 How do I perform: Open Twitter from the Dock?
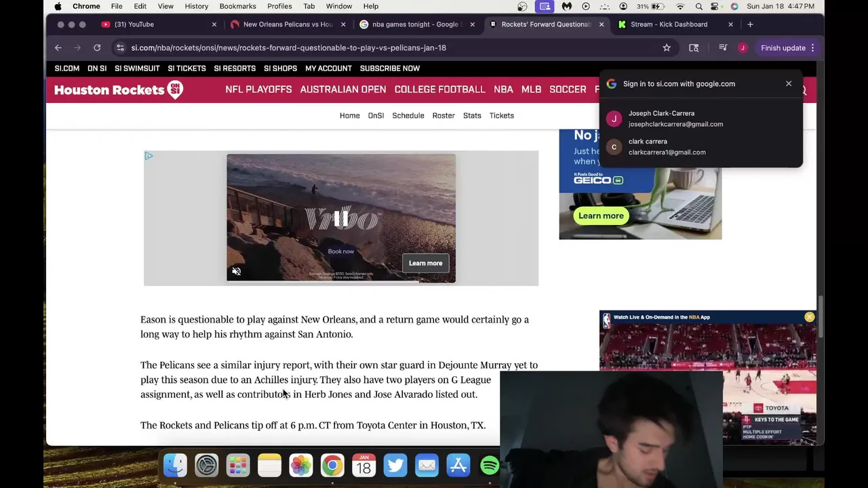[x=395, y=465]
